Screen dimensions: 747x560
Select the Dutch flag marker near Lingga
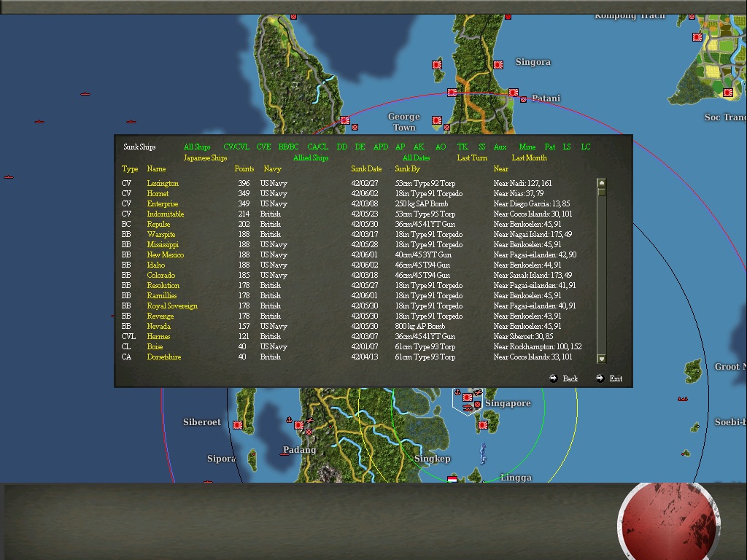(x=452, y=479)
